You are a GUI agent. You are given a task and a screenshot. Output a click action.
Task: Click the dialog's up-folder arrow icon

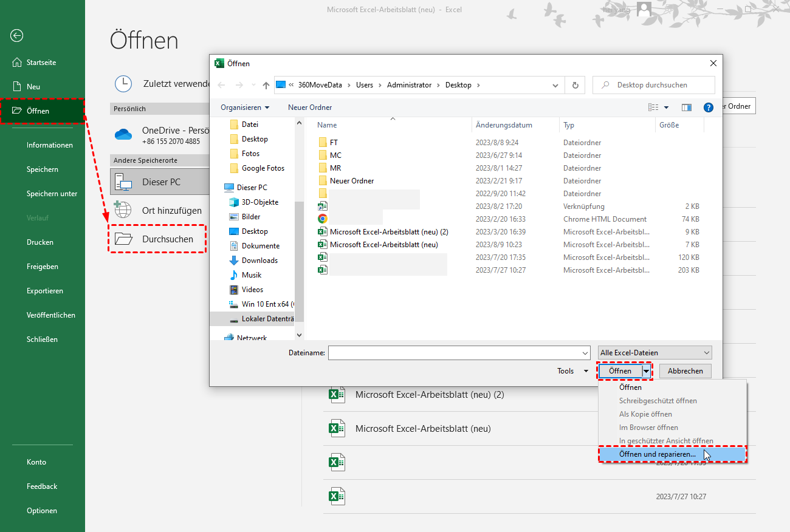pos(266,86)
